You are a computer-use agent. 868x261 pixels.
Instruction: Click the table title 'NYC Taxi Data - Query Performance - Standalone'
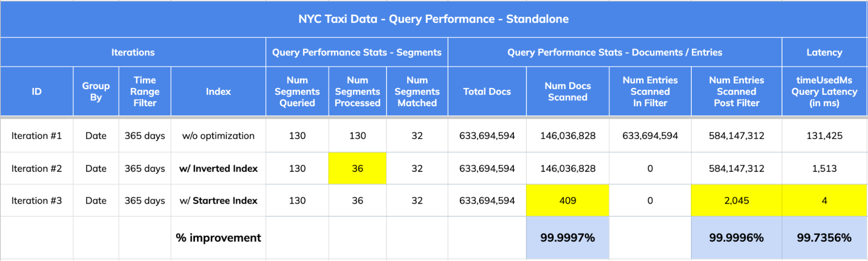pyautogui.click(x=433, y=19)
